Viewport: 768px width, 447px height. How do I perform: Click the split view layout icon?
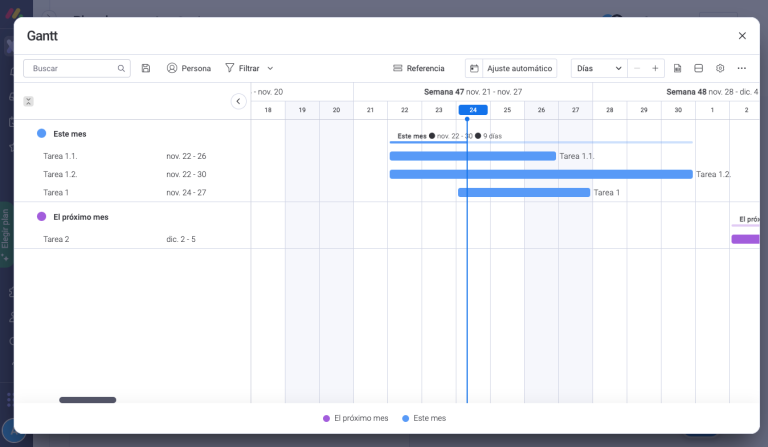pos(699,68)
